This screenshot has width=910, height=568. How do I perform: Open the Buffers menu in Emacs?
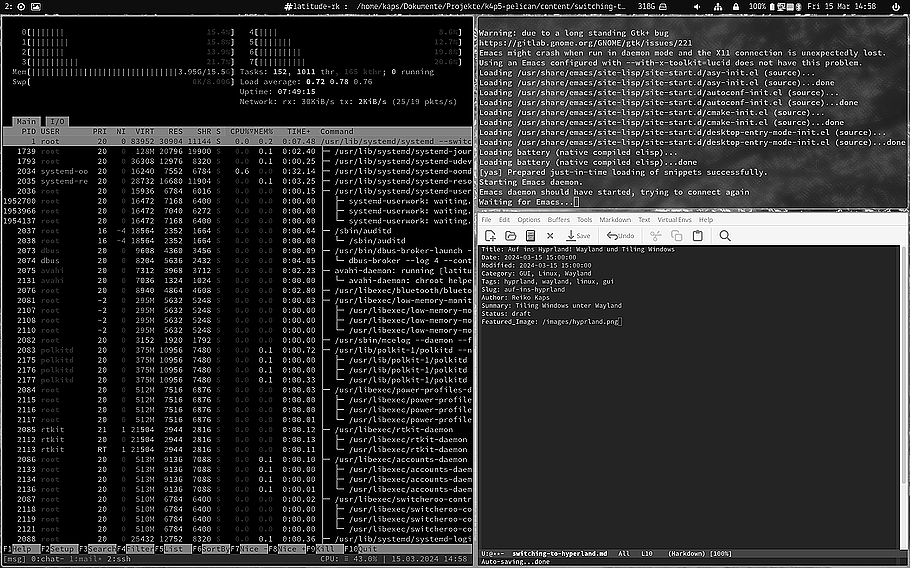[x=559, y=219]
